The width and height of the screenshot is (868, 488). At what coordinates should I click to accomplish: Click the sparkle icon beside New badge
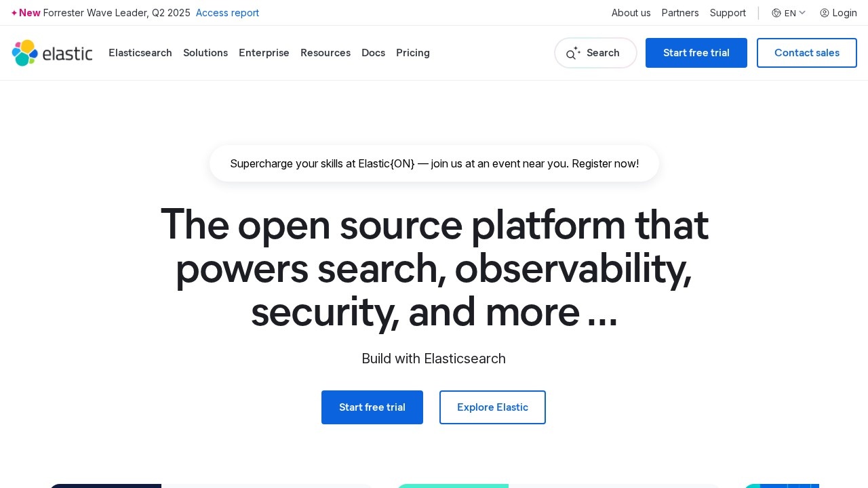coord(14,12)
